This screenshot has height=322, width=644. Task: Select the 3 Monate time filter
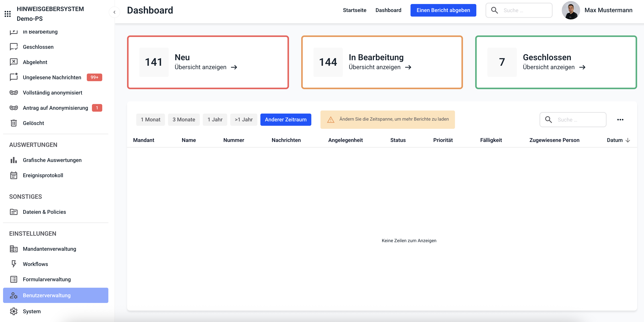[x=184, y=120]
